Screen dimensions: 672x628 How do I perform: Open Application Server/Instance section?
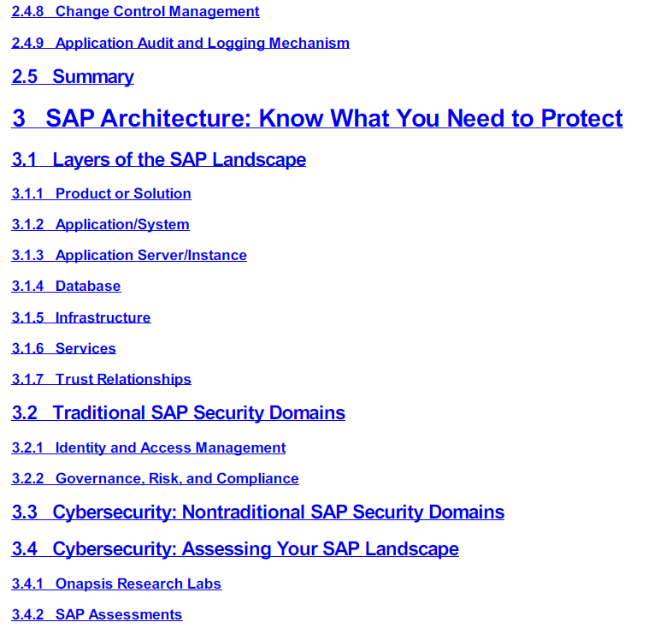[x=150, y=255]
